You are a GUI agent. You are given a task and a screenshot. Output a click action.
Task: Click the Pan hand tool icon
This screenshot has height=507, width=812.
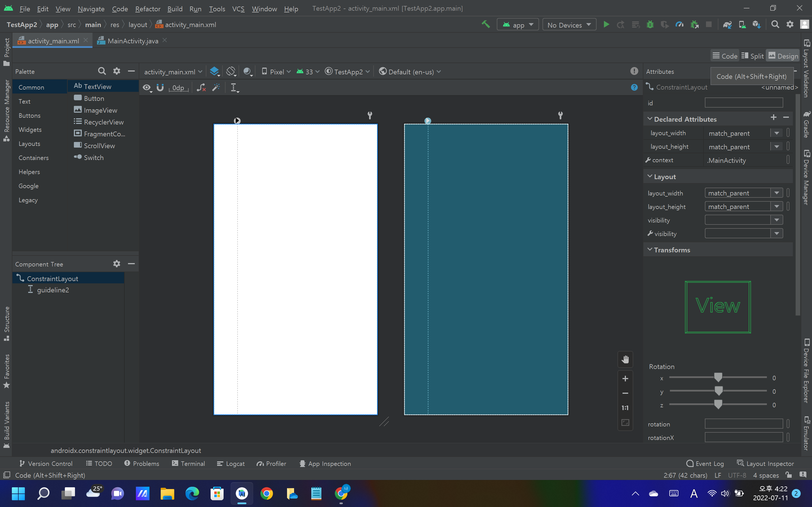625,359
